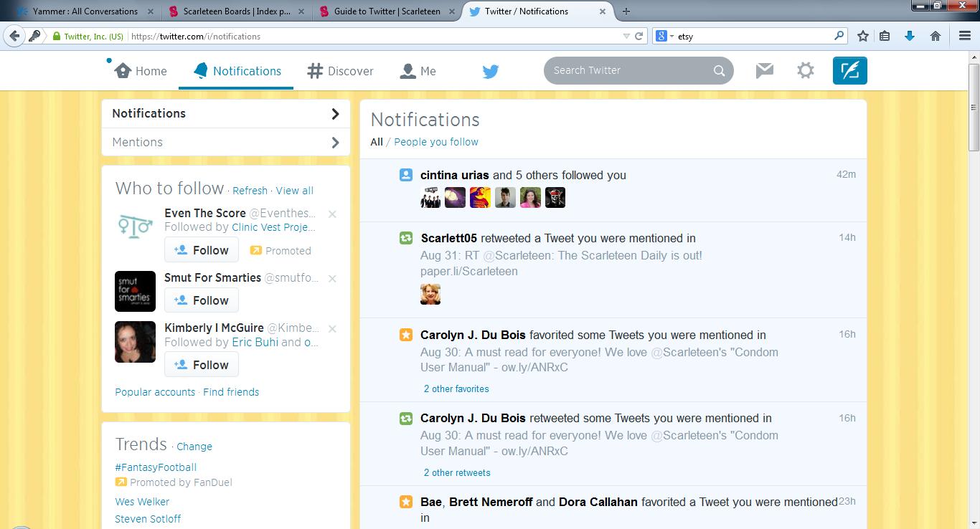
Task: Click the 14h timestamp
Action: (x=847, y=237)
